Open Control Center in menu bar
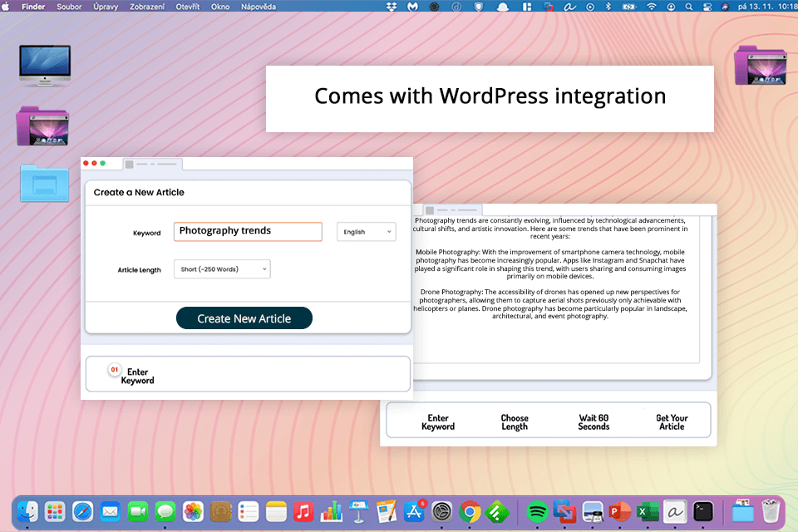Screen dimensions: 798x532 707,7
